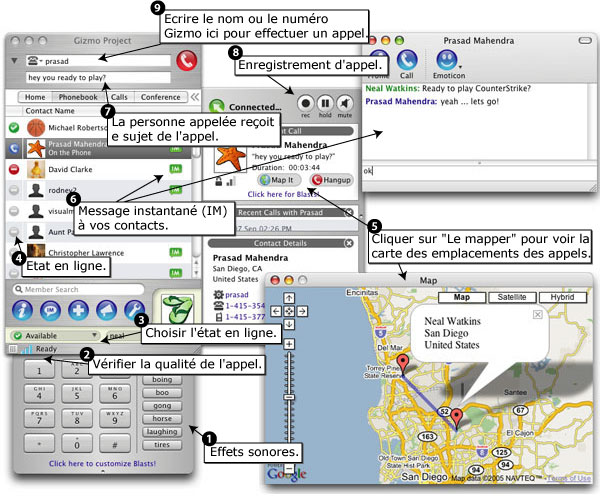Click the blue IM chat bubble icon
600x496 pixels.
(51, 310)
